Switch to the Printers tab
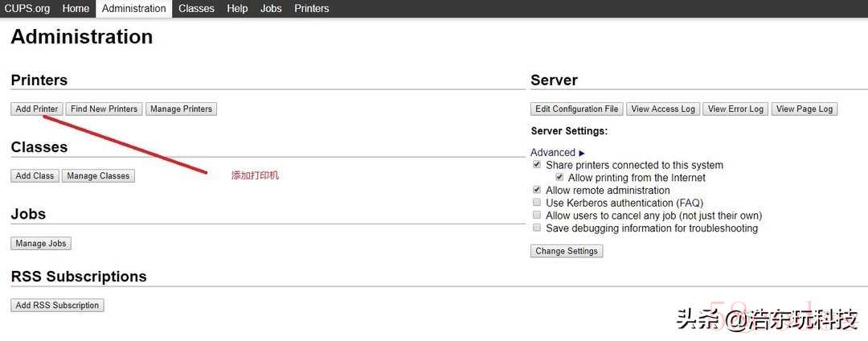 (x=311, y=8)
